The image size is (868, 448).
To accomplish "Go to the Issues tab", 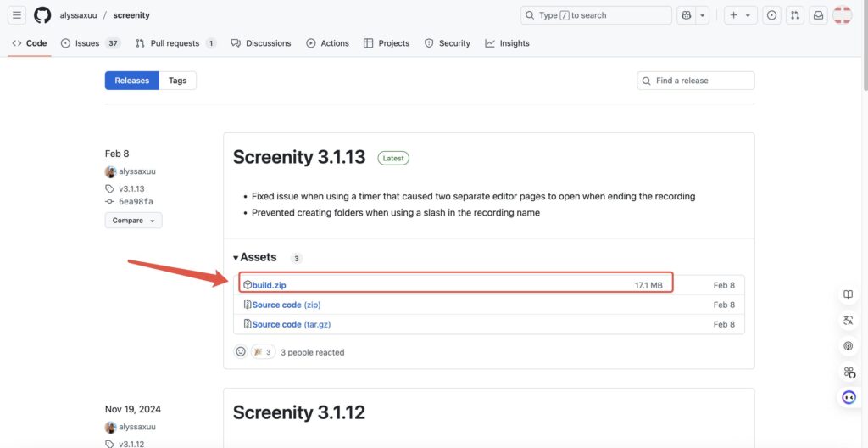I will point(86,43).
